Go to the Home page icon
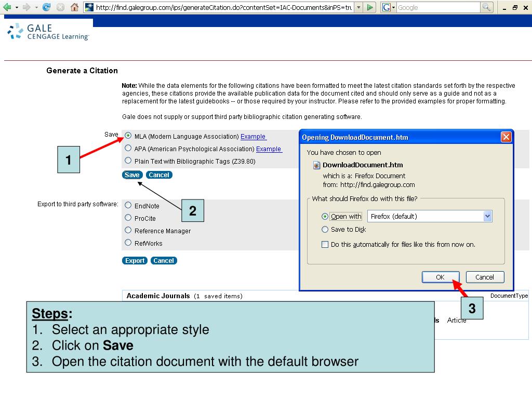532x399 pixels. [x=75, y=7]
